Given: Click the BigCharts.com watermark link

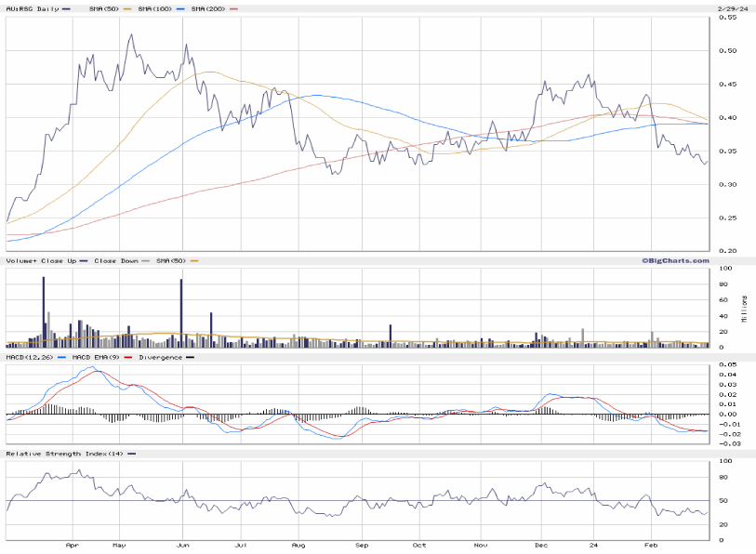Looking at the screenshot, I should 674,260.
